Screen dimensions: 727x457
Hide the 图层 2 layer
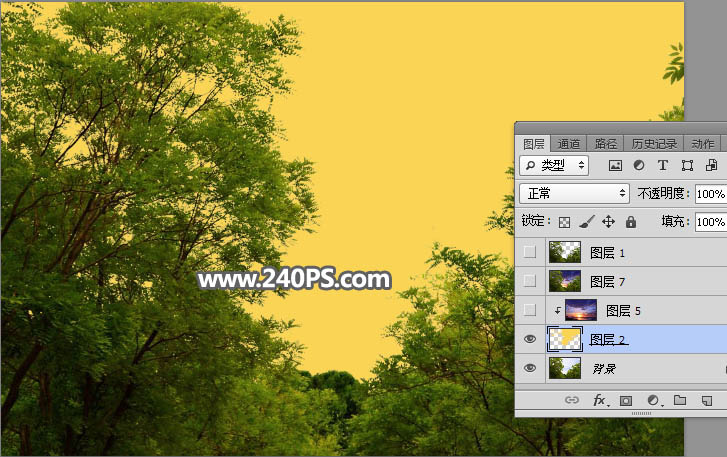pos(530,339)
